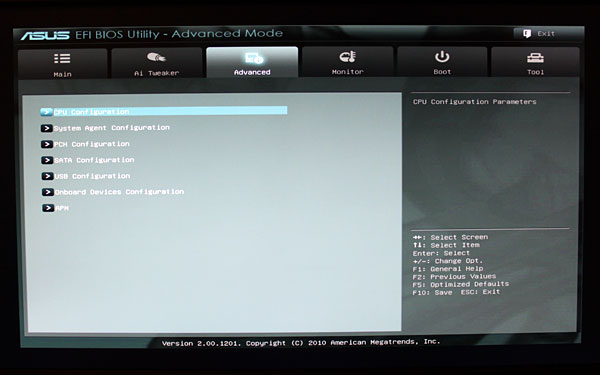Click the Advanced tab monitor icon
This screenshot has height=375, width=600.
pyautogui.click(x=254, y=58)
